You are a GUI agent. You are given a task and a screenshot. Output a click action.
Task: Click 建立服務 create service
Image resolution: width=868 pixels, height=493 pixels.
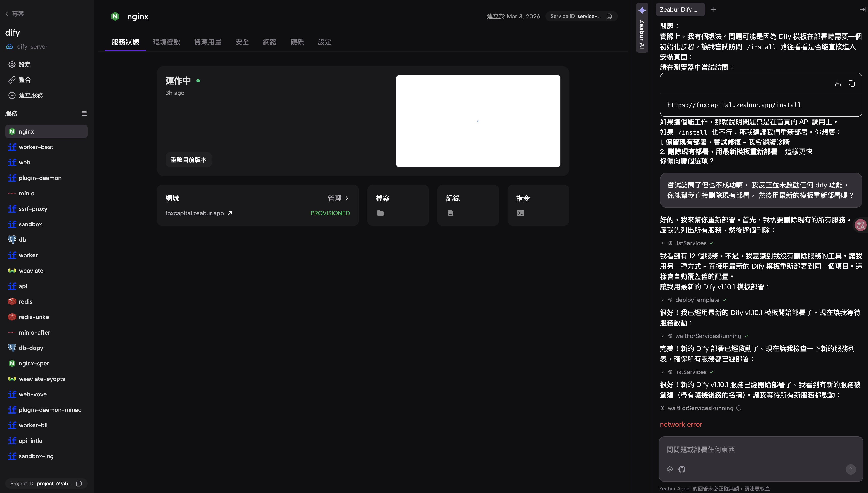coord(26,96)
